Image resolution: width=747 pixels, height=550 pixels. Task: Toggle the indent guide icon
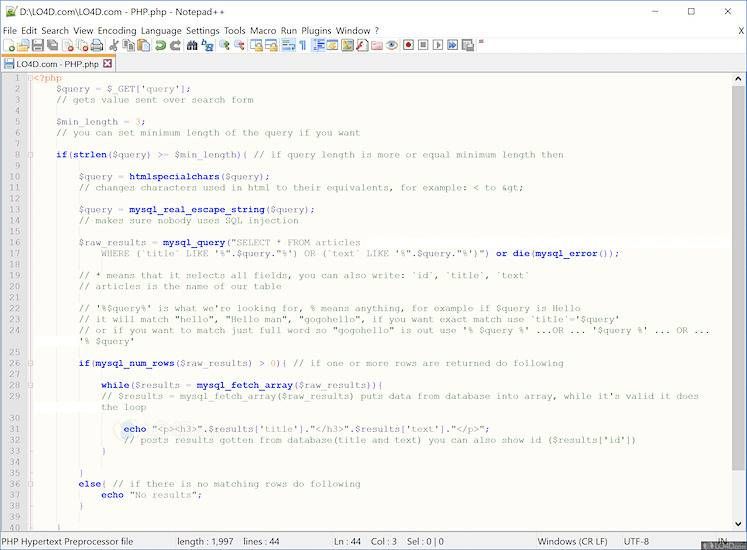pyautogui.click(x=319, y=45)
